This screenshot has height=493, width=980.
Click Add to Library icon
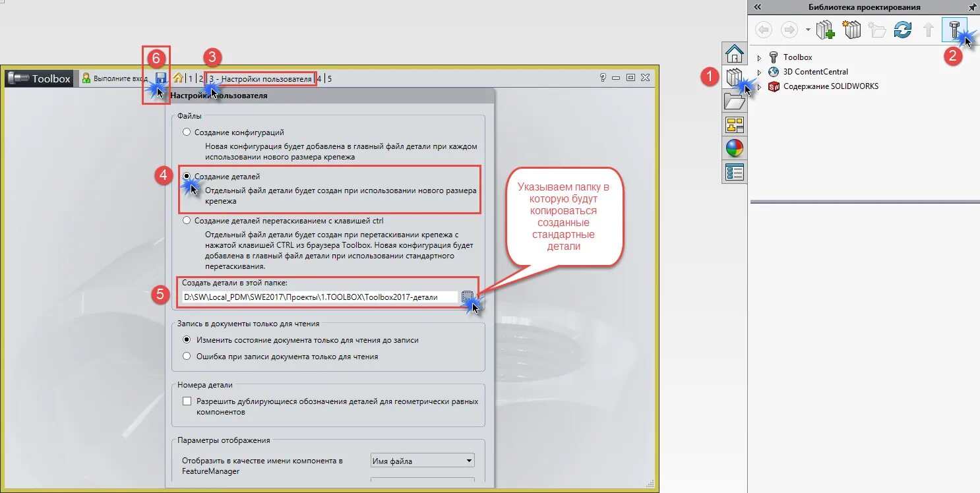(x=826, y=30)
